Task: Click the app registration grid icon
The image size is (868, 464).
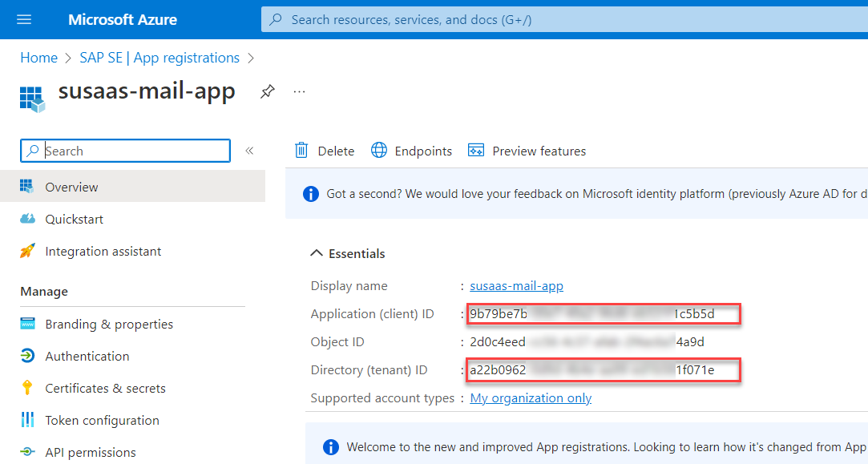Action: click(x=32, y=99)
